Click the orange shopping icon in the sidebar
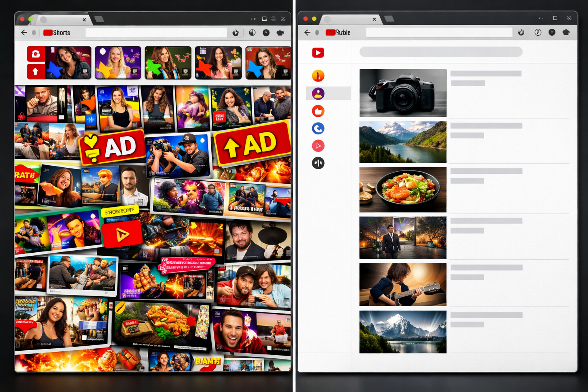588x392 pixels. click(318, 111)
